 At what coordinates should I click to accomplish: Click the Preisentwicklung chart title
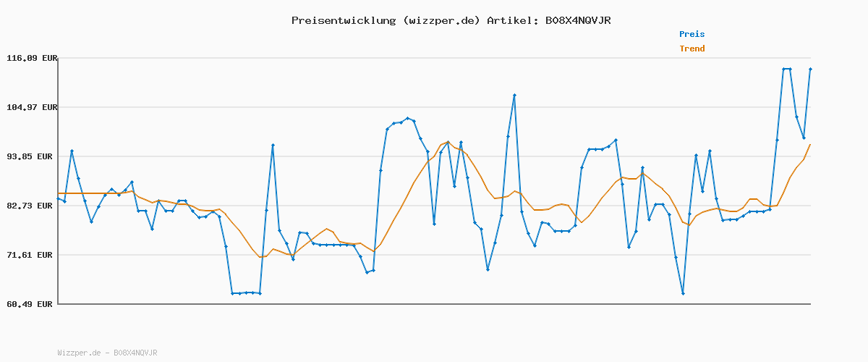(451, 20)
